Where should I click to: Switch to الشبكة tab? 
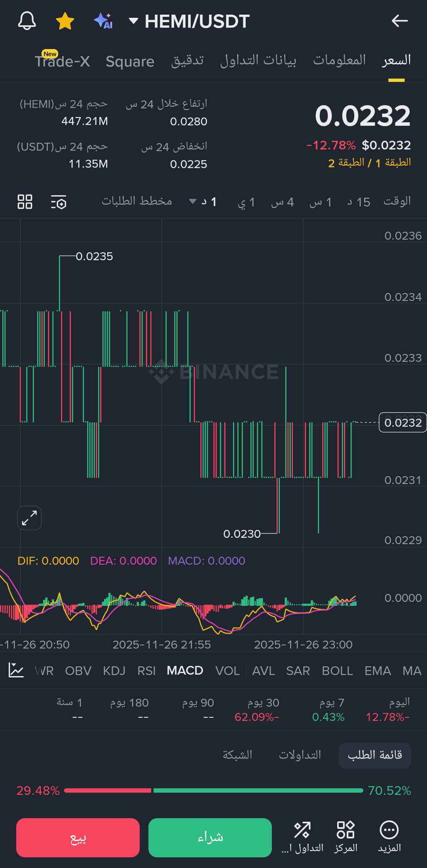(x=237, y=755)
